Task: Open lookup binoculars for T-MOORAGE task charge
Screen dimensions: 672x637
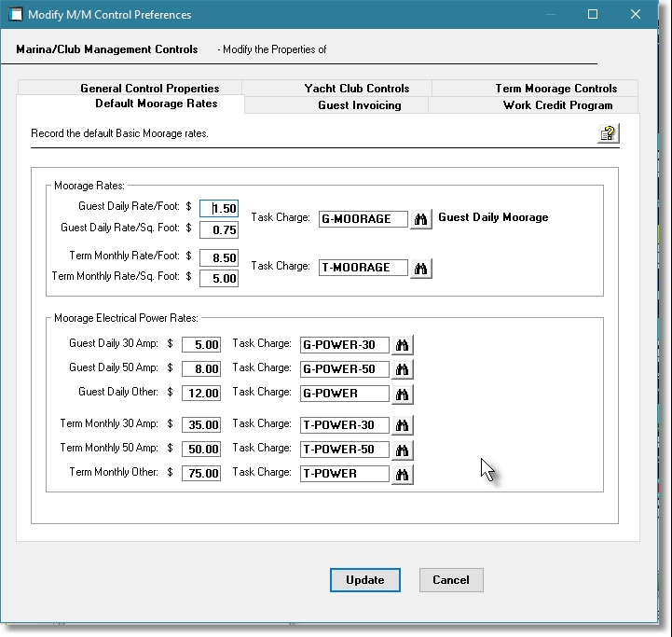Action: 421,268
